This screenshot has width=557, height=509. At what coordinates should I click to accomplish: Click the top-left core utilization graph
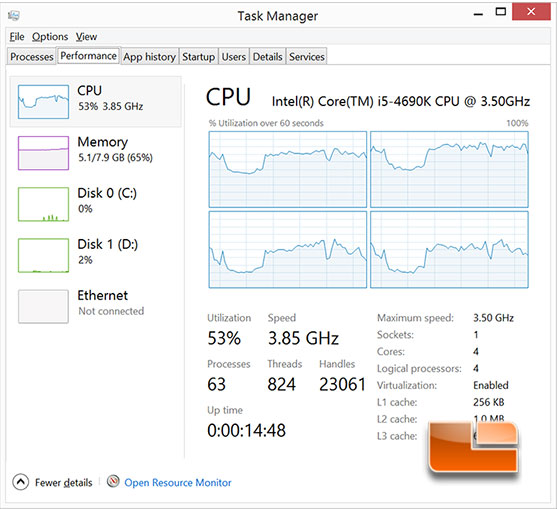[288, 169]
